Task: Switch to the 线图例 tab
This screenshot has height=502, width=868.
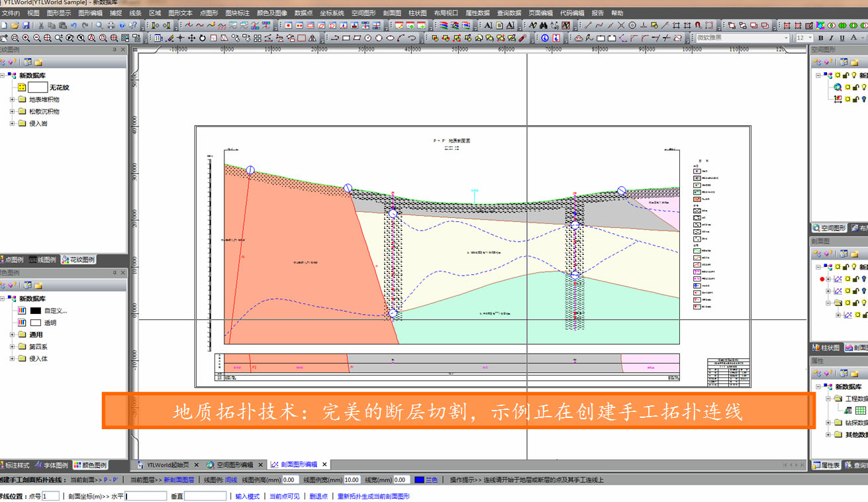Action: [43, 260]
